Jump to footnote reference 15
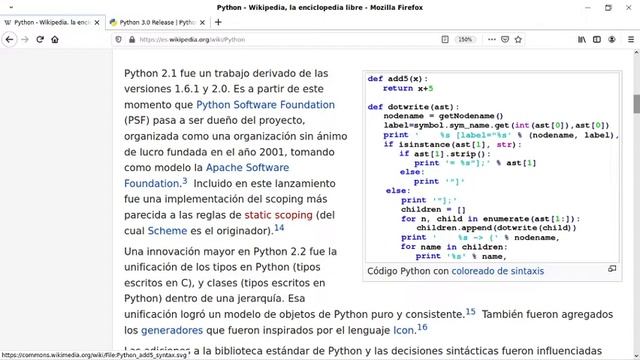 click(x=471, y=312)
